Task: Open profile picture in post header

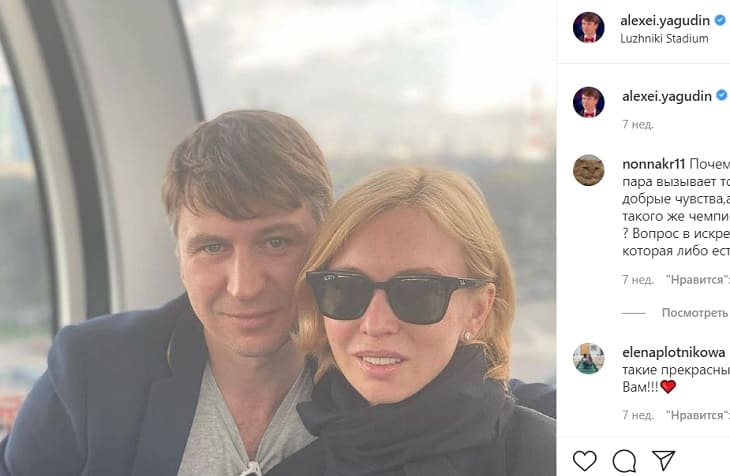Action: (588, 28)
